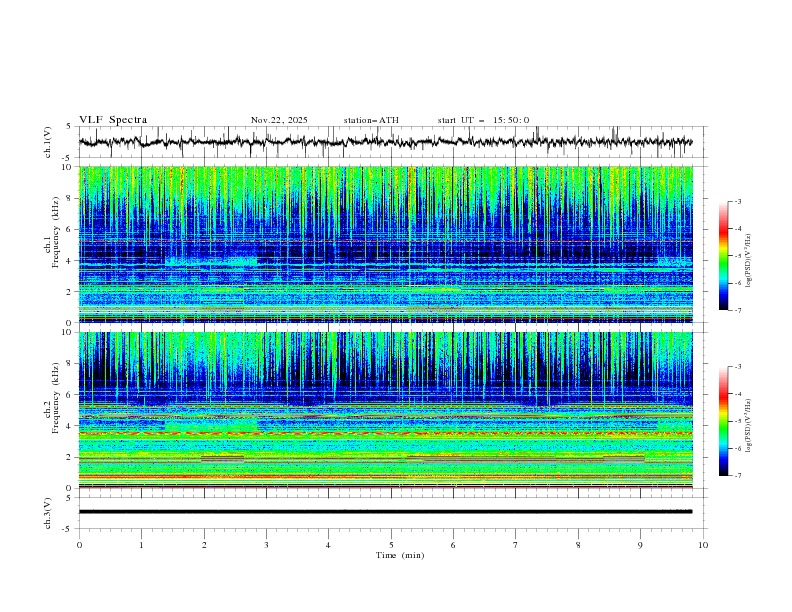Viewport: 792px width, 612px height.
Task: Click the "ch.3(V)" axis label
Action: coord(48,513)
